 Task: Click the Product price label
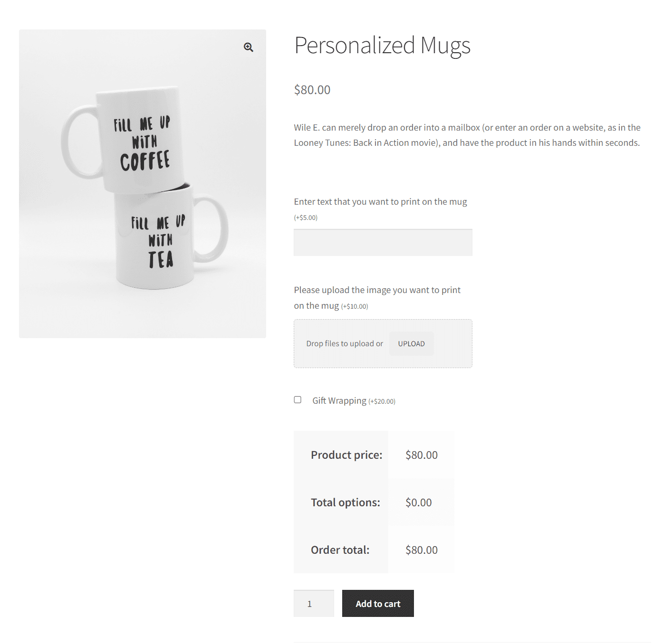pyautogui.click(x=346, y=455)
